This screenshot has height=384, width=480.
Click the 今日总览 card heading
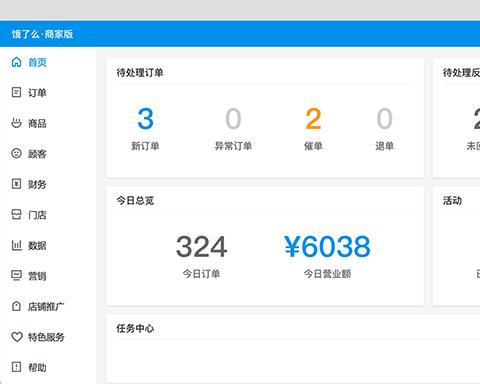135,200
